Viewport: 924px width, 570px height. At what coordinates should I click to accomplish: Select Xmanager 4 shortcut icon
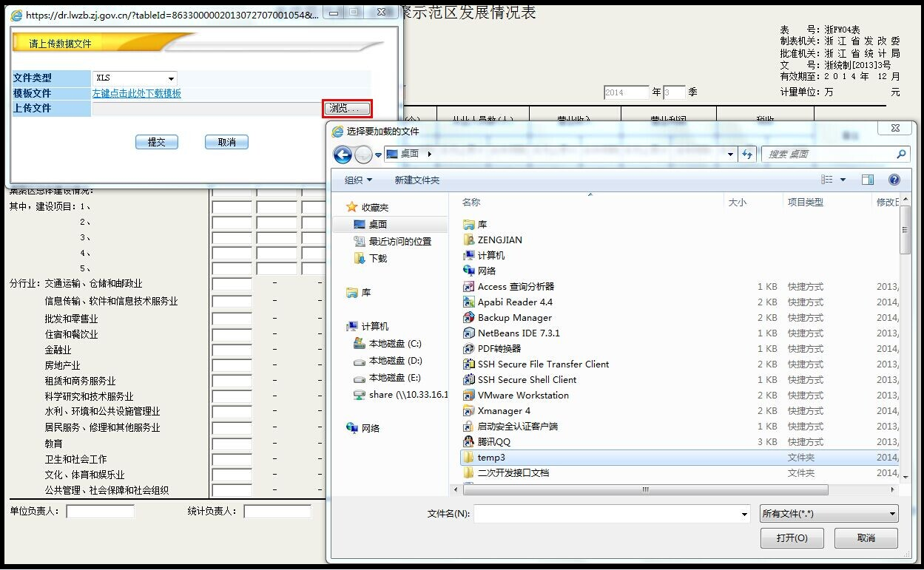(x=468, y=410)
